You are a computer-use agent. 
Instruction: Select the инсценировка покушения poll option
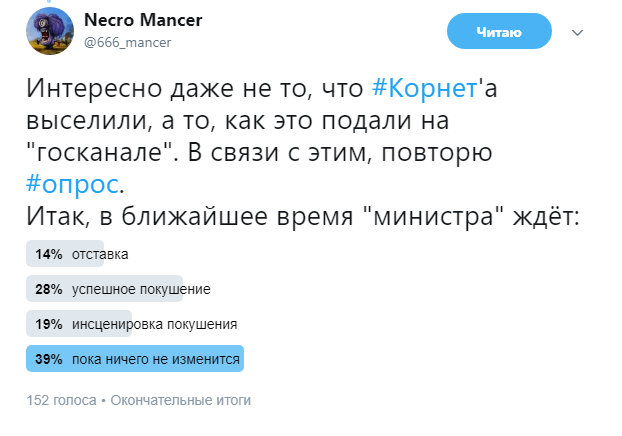(x=154, y=325)
